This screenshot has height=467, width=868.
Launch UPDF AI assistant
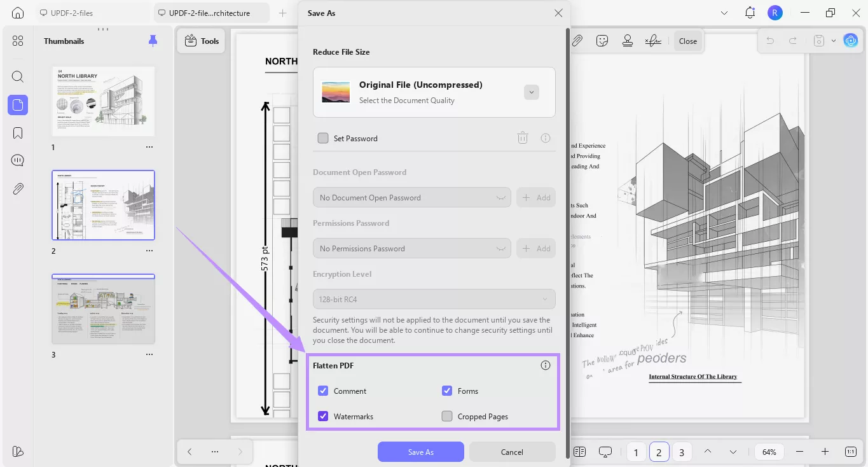tap(851, 40)
